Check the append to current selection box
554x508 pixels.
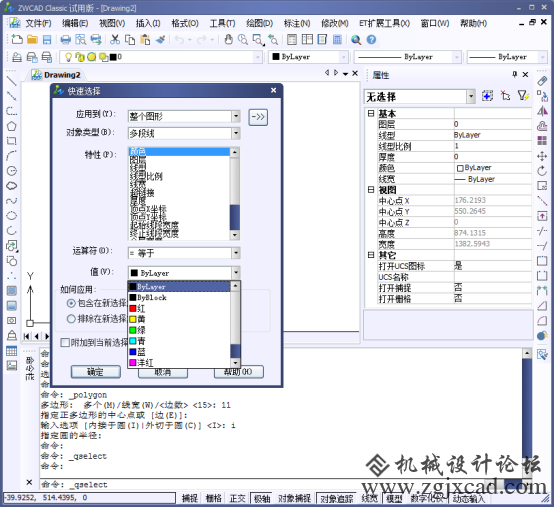click(x=65, y=342)
